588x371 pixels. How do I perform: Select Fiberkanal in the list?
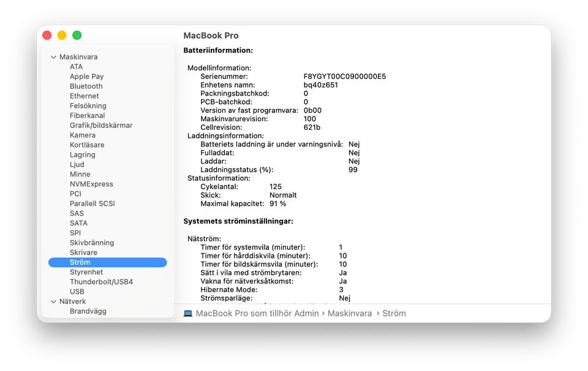point(88,116)
